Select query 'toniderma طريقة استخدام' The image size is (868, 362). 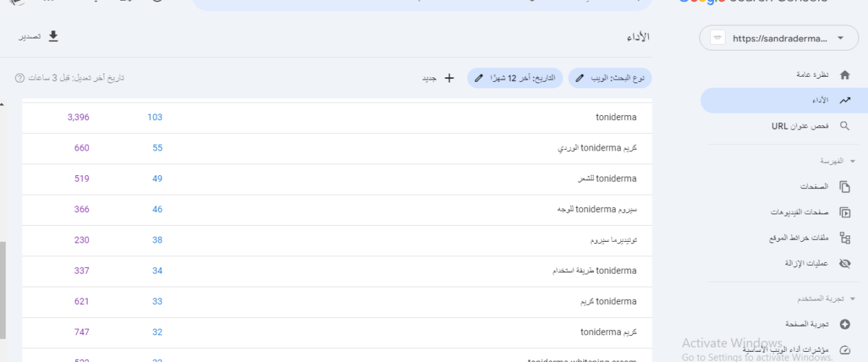click(x=337, y=271)
